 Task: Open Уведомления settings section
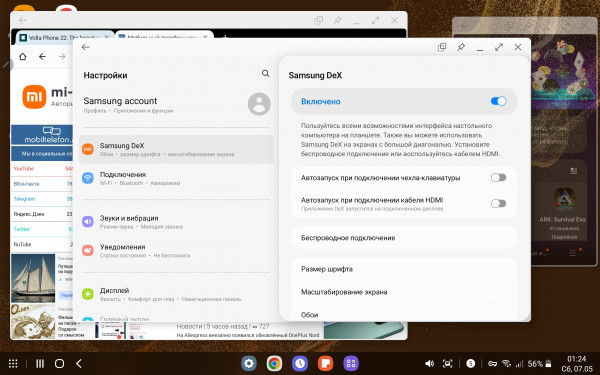tap(176, 251)
